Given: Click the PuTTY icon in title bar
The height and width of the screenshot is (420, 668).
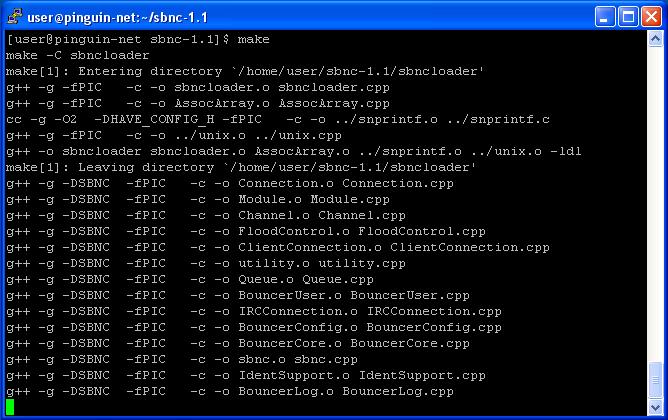Looking at the screenshot, I should [x=14, y=17].
